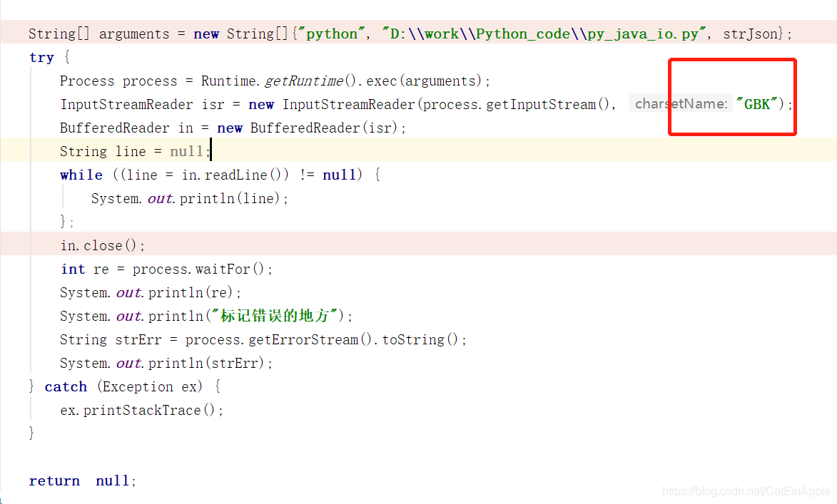Click process.waitFor() call

click(198, 269)
